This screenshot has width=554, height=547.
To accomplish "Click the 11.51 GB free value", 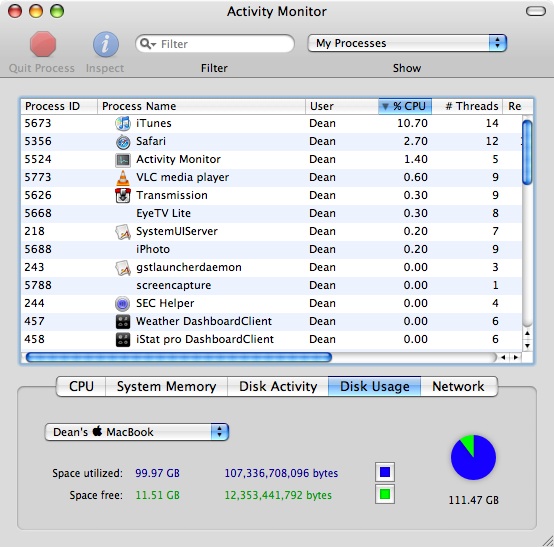I will [x=158, y=495].
